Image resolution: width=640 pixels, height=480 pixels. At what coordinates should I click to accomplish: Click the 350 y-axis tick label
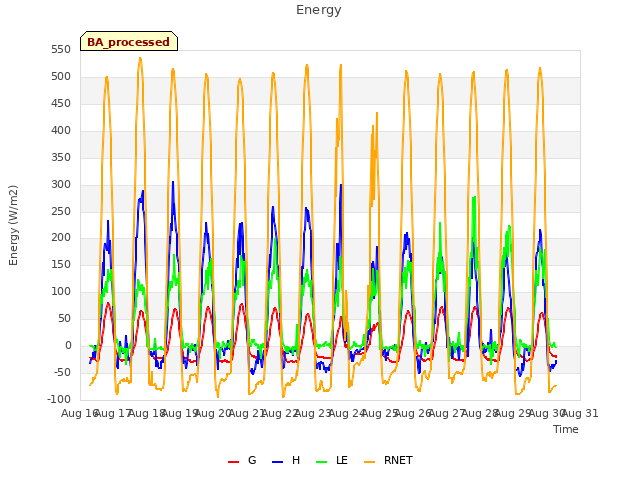tap(61, 158)
